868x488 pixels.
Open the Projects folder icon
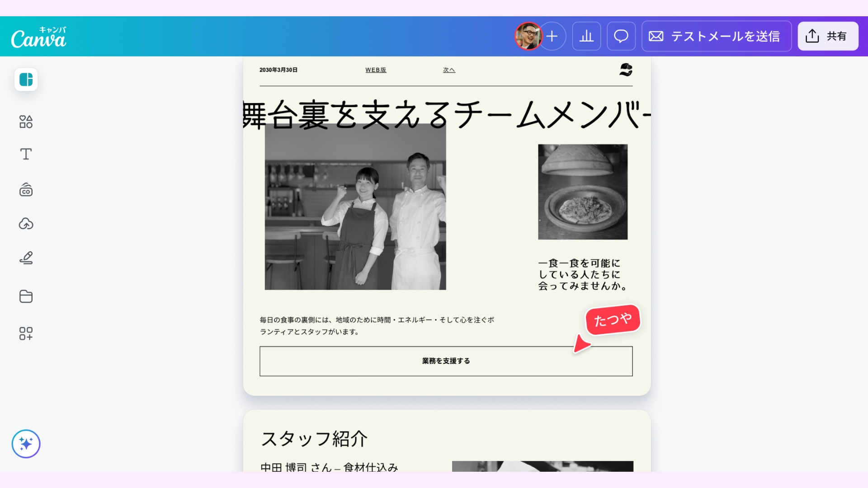pos(26,296)
